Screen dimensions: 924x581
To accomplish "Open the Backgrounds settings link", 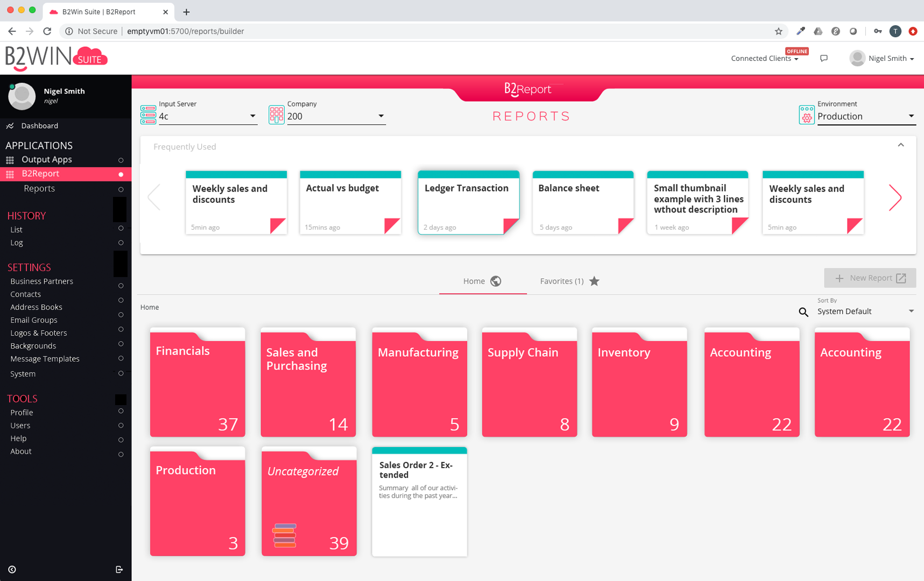I will coord(33,346).
